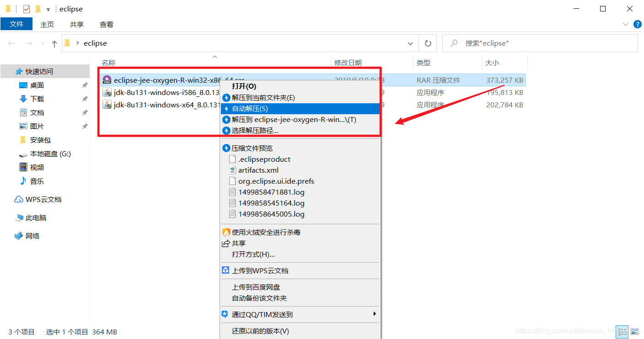Preview the 1499858471881.log entry
The height and width of the screenshot is (339, 644).
pos(300,192)
